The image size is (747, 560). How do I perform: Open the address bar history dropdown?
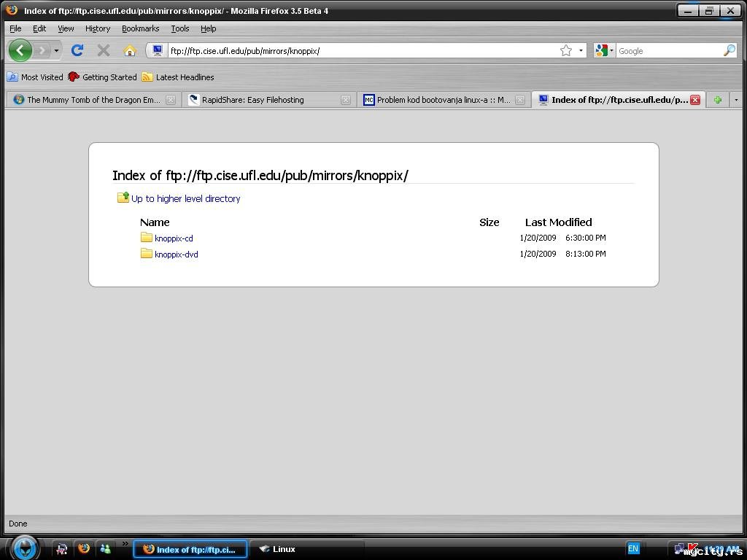[x=581, y=50]
